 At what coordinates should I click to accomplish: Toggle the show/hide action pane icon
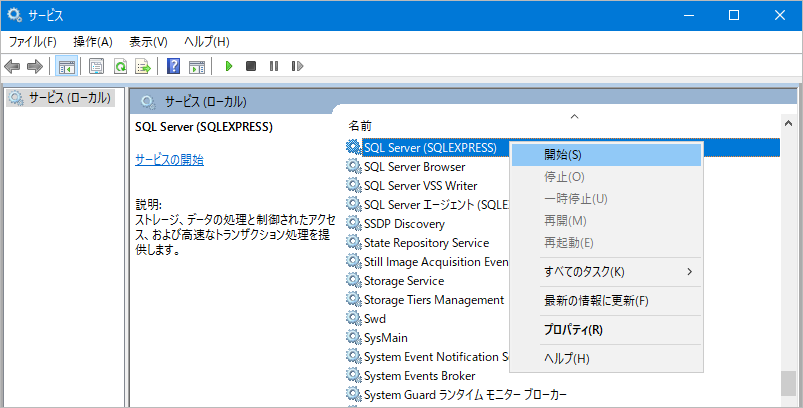(x=197, y=66)
